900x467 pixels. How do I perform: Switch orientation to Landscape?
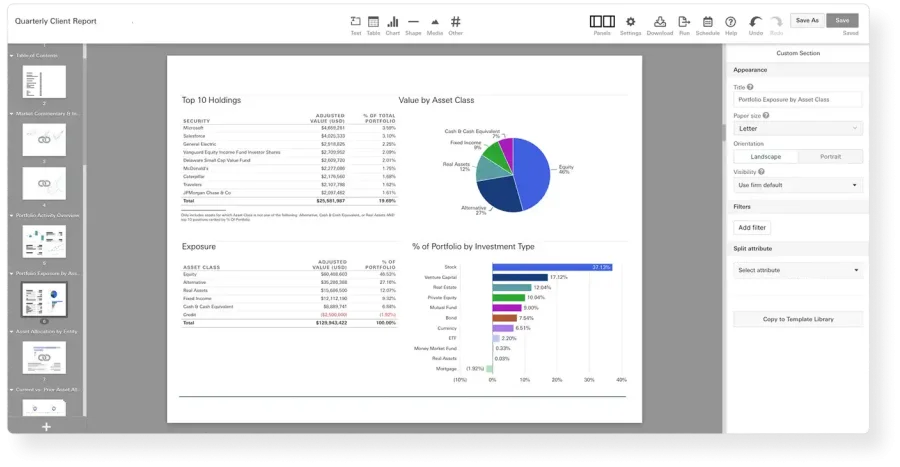tap(765, 157)
